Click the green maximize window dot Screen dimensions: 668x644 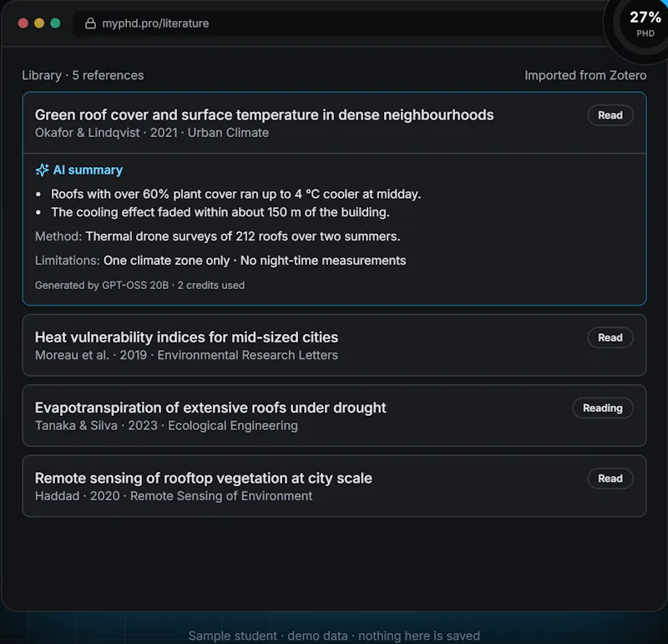point(55,23)
